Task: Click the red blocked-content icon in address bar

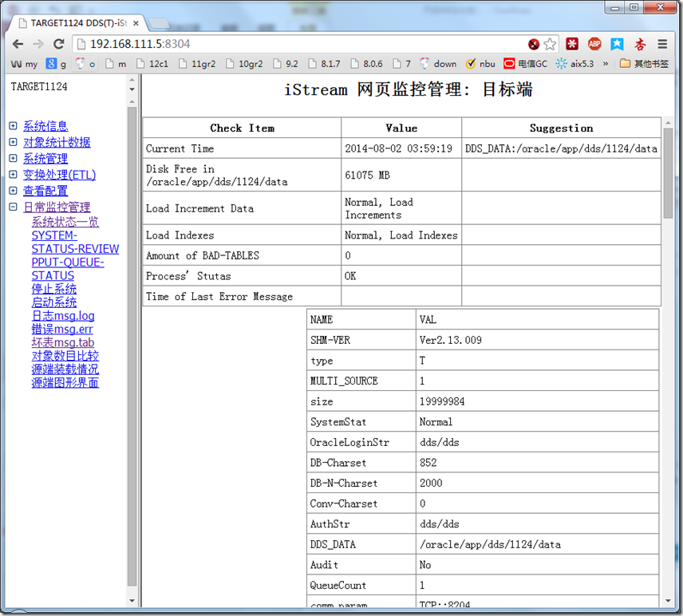Action: click(534, 44)
